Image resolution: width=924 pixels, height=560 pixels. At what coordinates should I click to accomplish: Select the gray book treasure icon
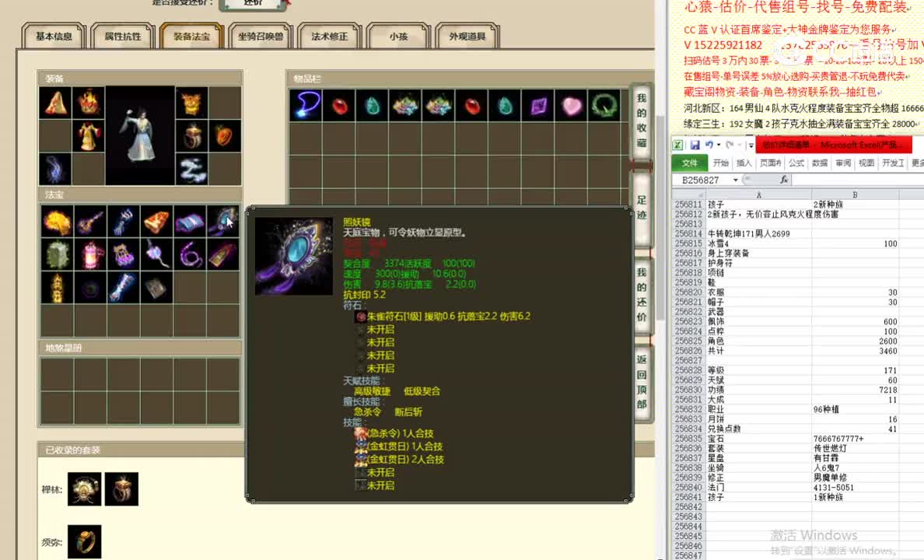pyautogui.click(x=156, y=288)
